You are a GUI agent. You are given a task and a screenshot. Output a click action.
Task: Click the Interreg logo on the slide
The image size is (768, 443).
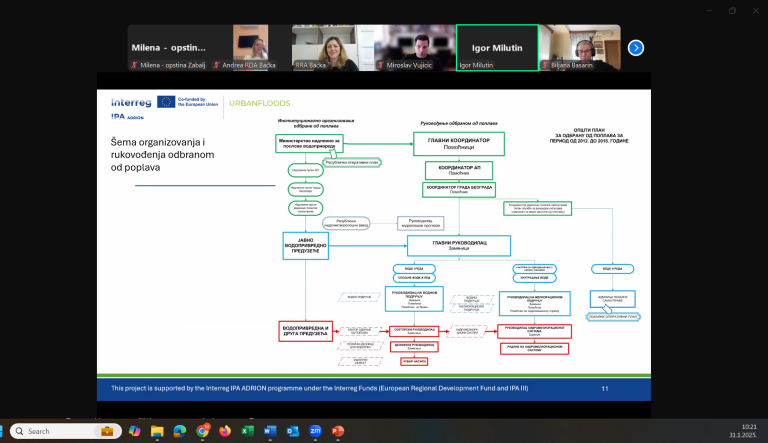point(130,101)
